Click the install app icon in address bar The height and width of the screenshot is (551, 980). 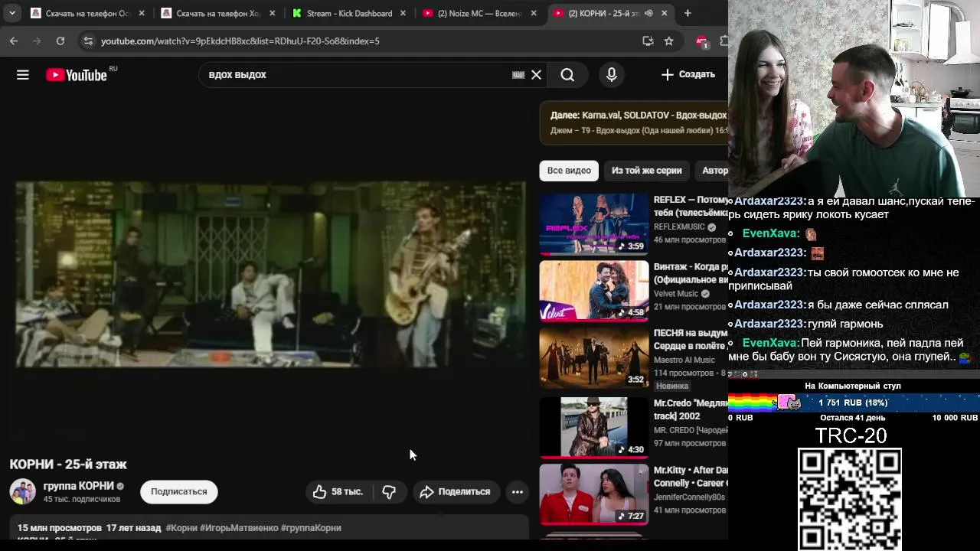(x=648, y=41)
